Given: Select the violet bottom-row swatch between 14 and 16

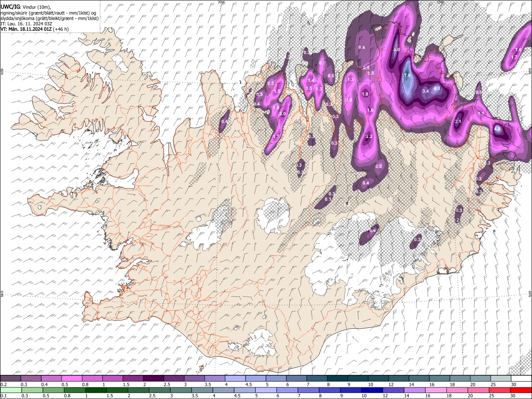Looking at the screenshot, I should 414,390.
